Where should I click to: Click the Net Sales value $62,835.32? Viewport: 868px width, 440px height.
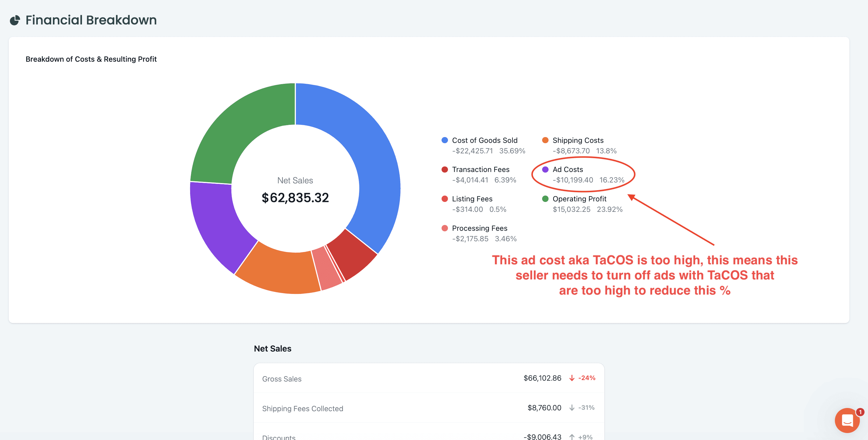pos(295,198)
